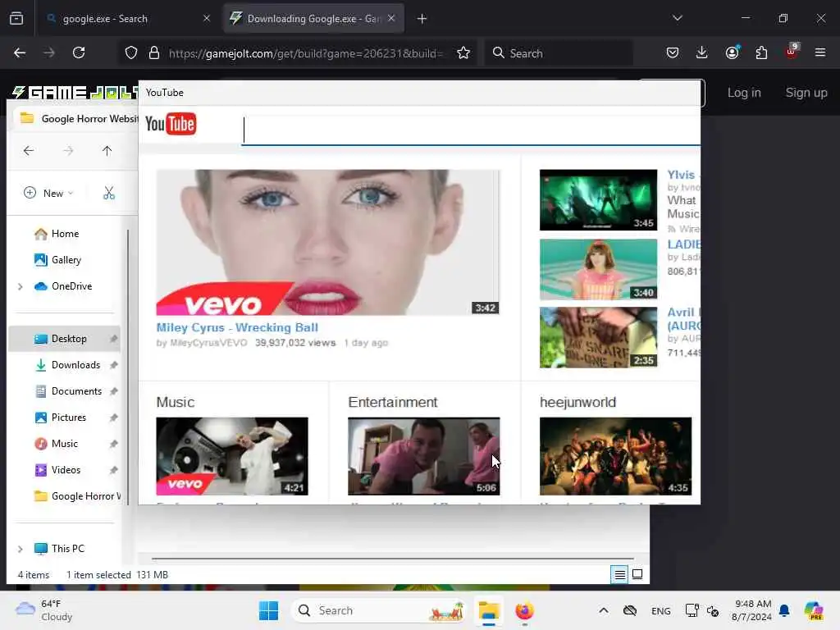Screen dimensions: 840x630
Task: Open the Firefox hamburger application menu
Action: pyautogui.click(x=819, y=52)
